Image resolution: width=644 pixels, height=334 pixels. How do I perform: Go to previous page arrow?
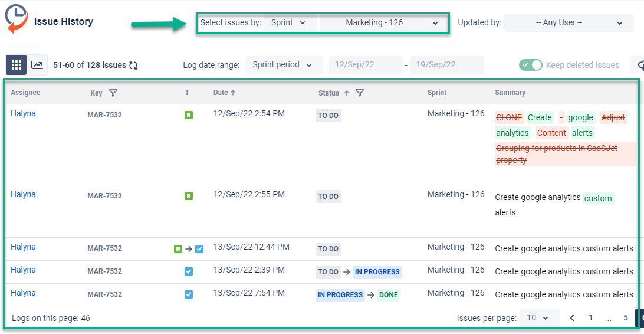point(571,317)
